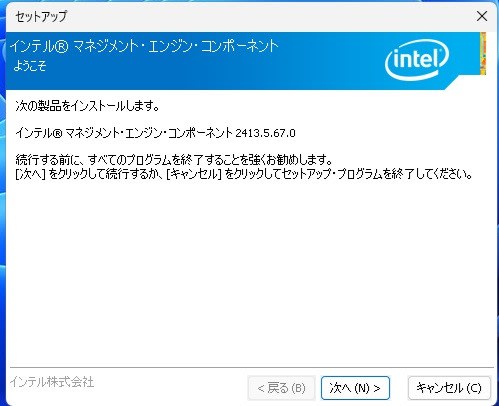Screen dimensions: 499x406
Task: Click the Intel logo in the banner
Action: [417, 60]
